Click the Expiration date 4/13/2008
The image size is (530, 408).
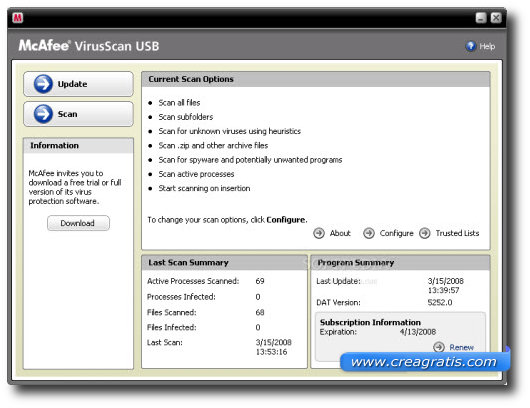[x=418, y=332]
